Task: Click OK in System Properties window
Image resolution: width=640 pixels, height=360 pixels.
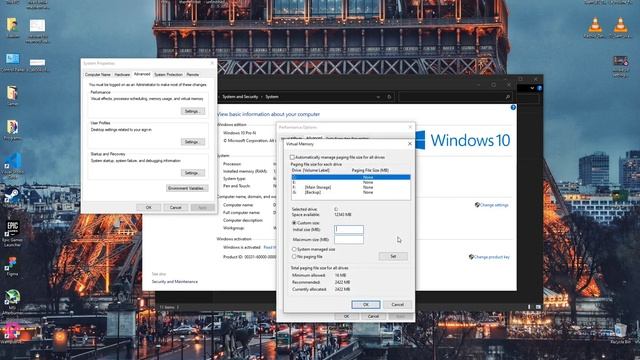Action: click(149, 207)
